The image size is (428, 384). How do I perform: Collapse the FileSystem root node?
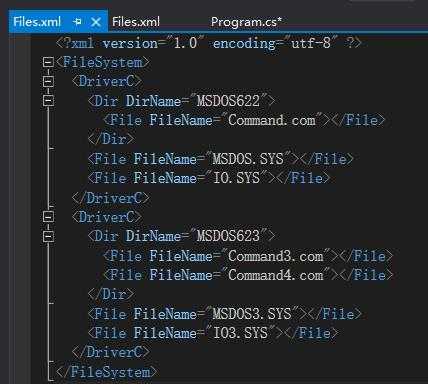point(48,62)
